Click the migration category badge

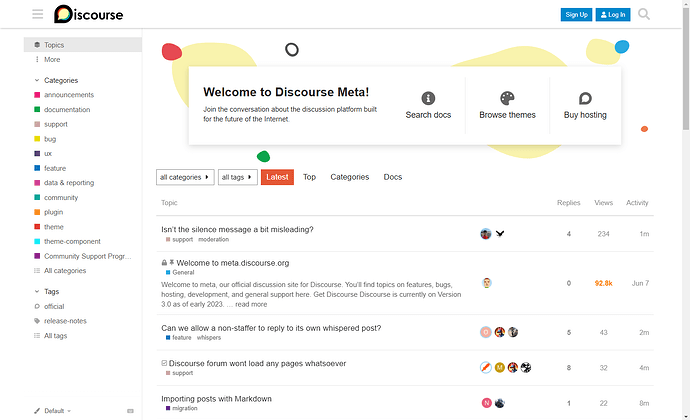point(181,409)
